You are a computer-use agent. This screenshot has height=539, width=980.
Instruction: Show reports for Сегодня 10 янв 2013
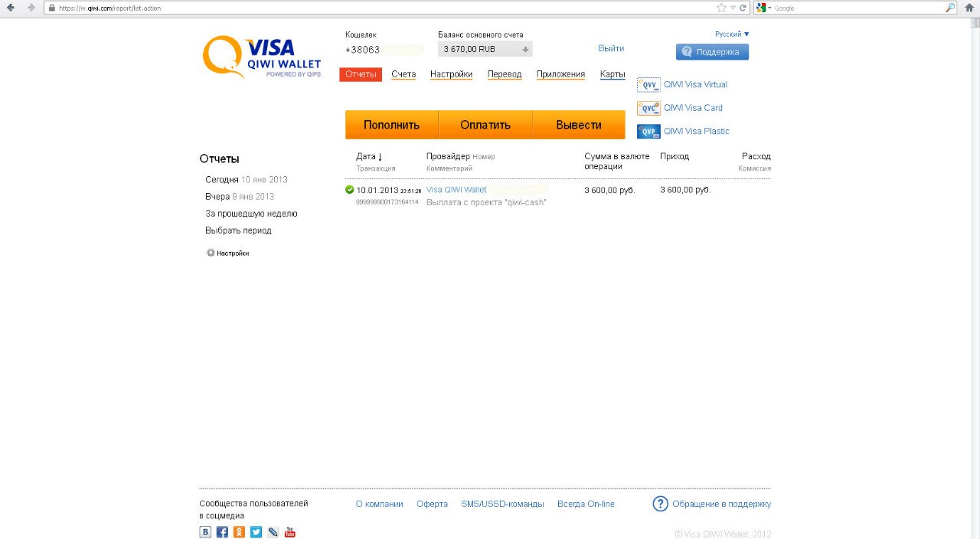click(x=247, y=180)
